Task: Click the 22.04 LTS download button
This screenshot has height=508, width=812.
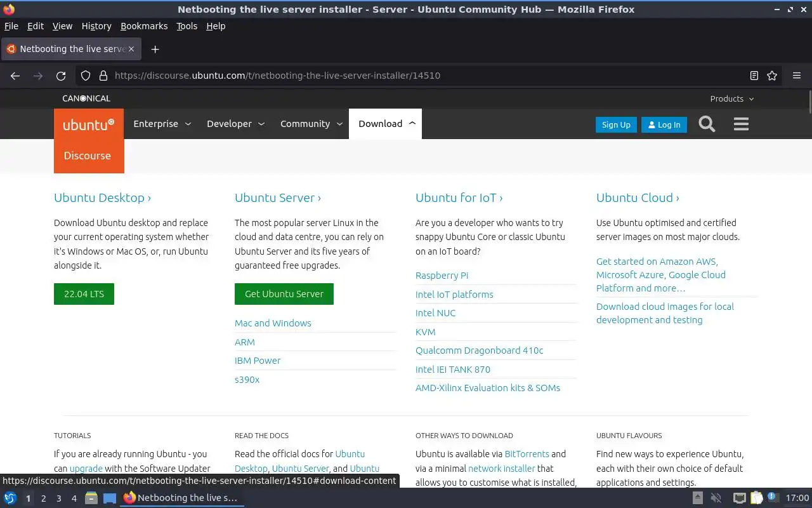Action: click(84, 294)
